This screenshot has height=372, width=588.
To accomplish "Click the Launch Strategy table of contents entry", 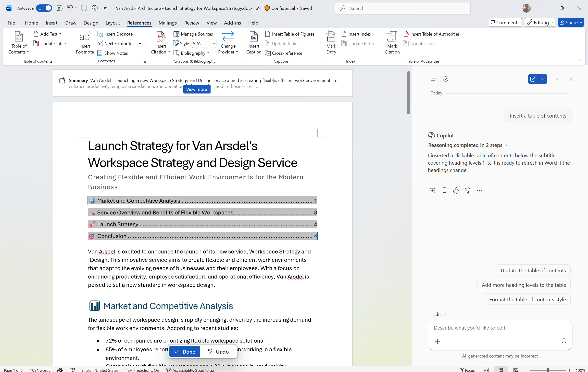I will coord(202,224).
